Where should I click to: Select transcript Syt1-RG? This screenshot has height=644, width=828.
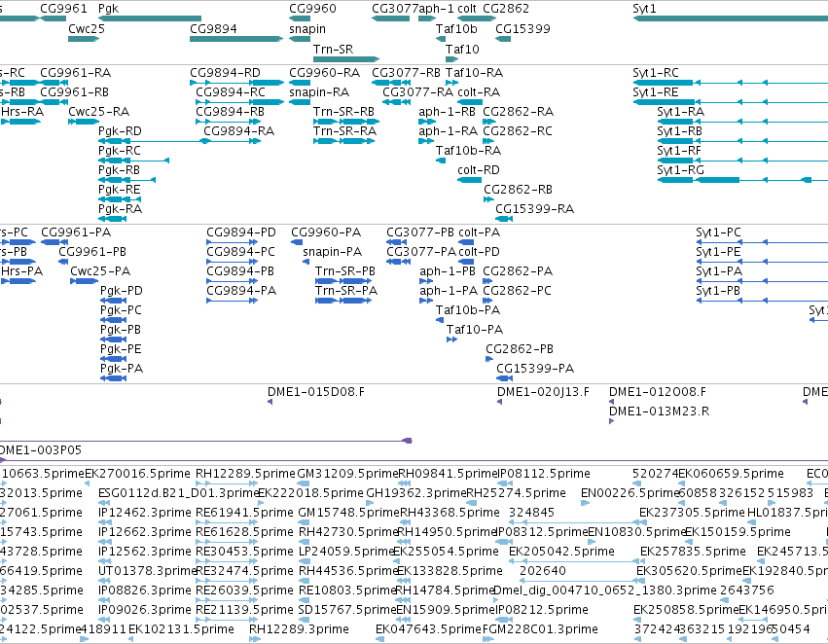click(x=681, y=170)
